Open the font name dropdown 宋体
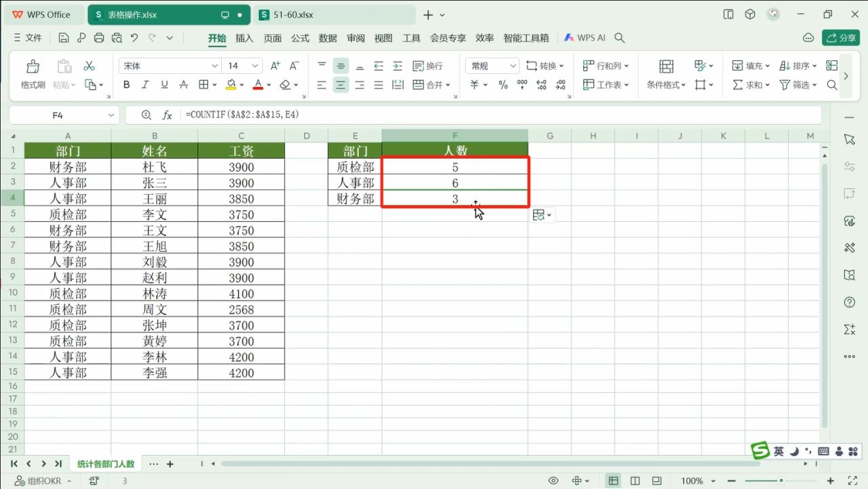Screen dimensions: 868x489 click(215, 66)
